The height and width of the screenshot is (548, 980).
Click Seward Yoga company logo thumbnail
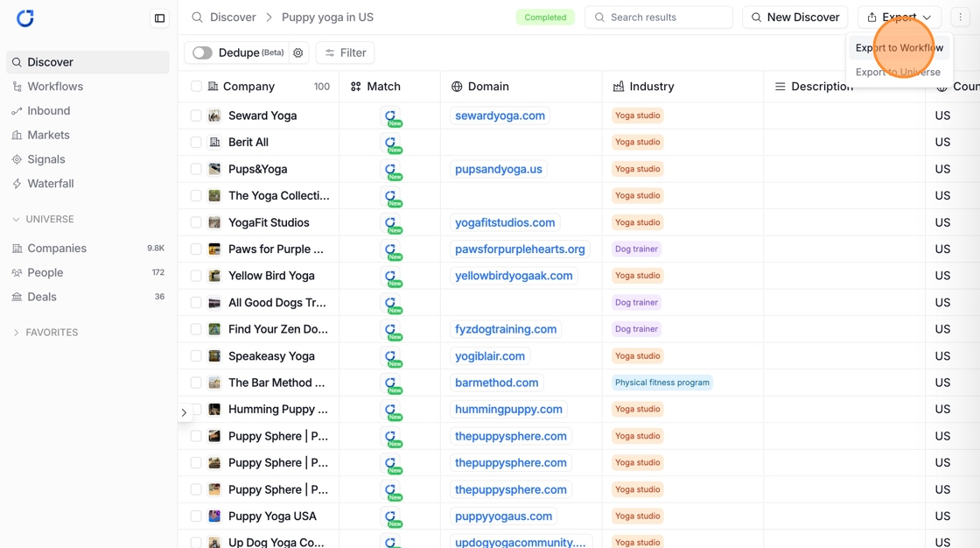pos(214,116)
